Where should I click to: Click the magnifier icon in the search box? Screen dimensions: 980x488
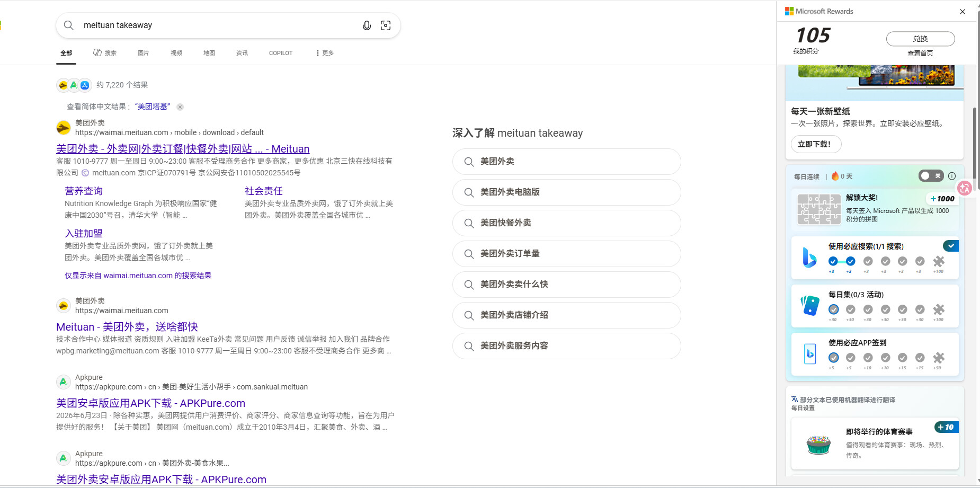[x=69, y=25]
